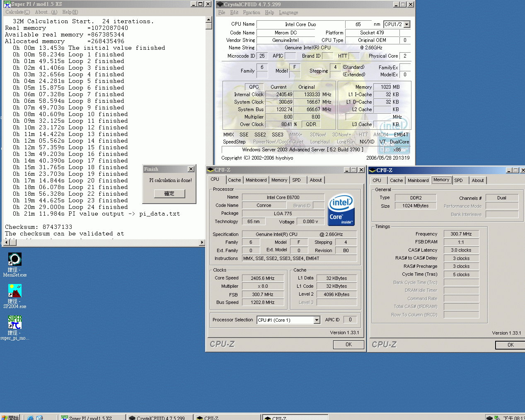Close the Finish dialog with X

tap(191, 169)
